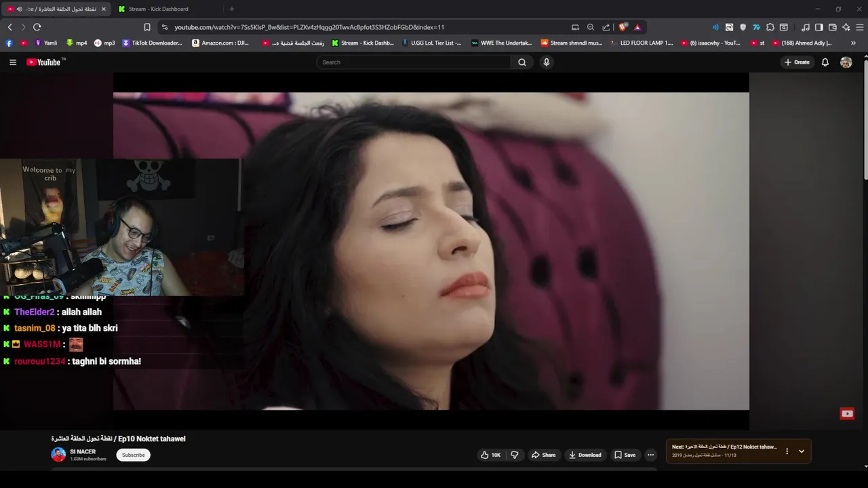Click the red YouTube bookmark icon
The image size is (868, 488).
click(x=23, y=43)
